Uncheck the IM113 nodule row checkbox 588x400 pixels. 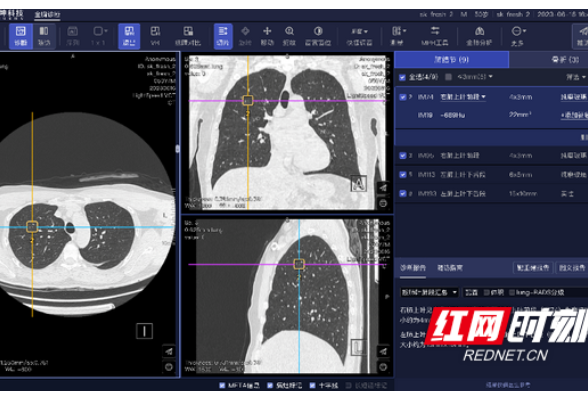[x=403, y=174]
